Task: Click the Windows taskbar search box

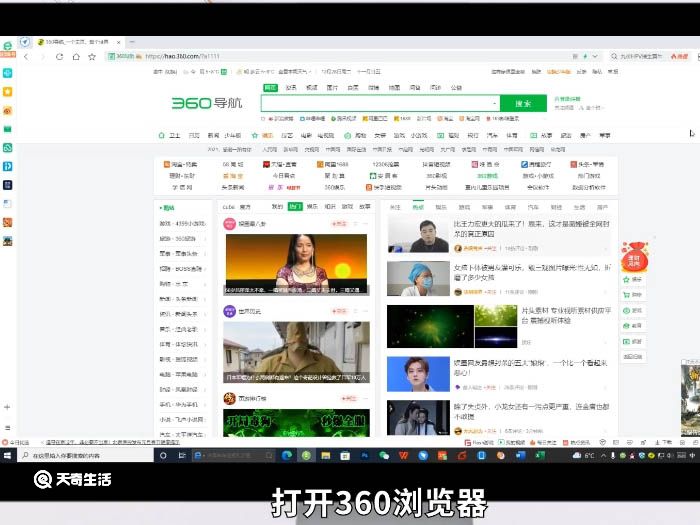Action: [x=85, y=455]
